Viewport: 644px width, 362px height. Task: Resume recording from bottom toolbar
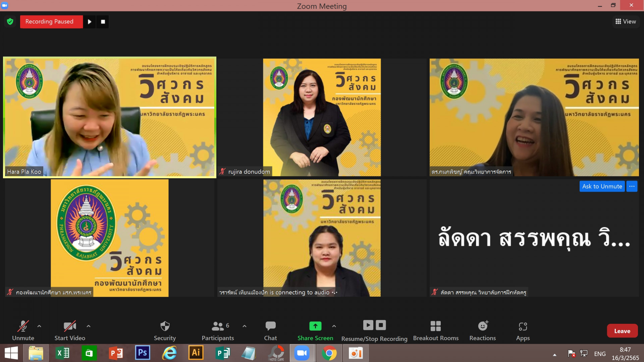pyautogui.click(x=368, y=325)
